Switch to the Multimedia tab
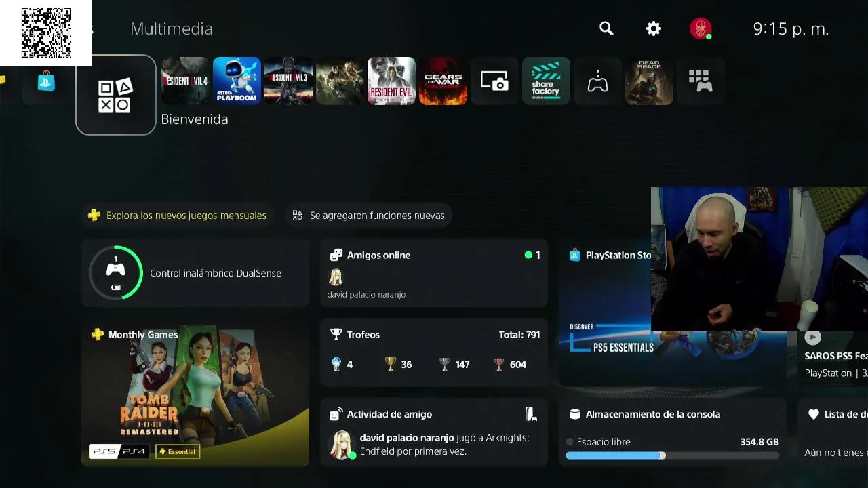Screen dimensions: 868x488 (x=172, y=28)
